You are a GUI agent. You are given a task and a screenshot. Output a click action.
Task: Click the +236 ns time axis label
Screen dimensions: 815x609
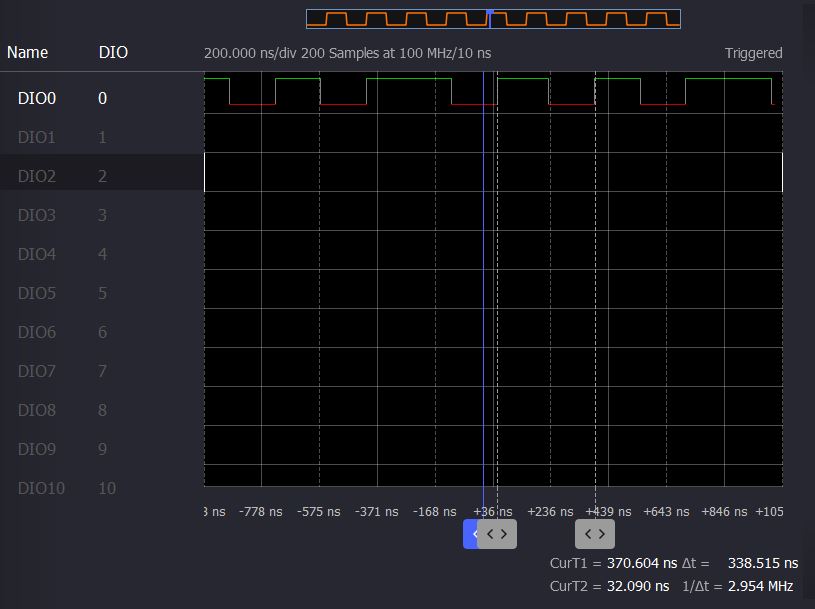550,512
